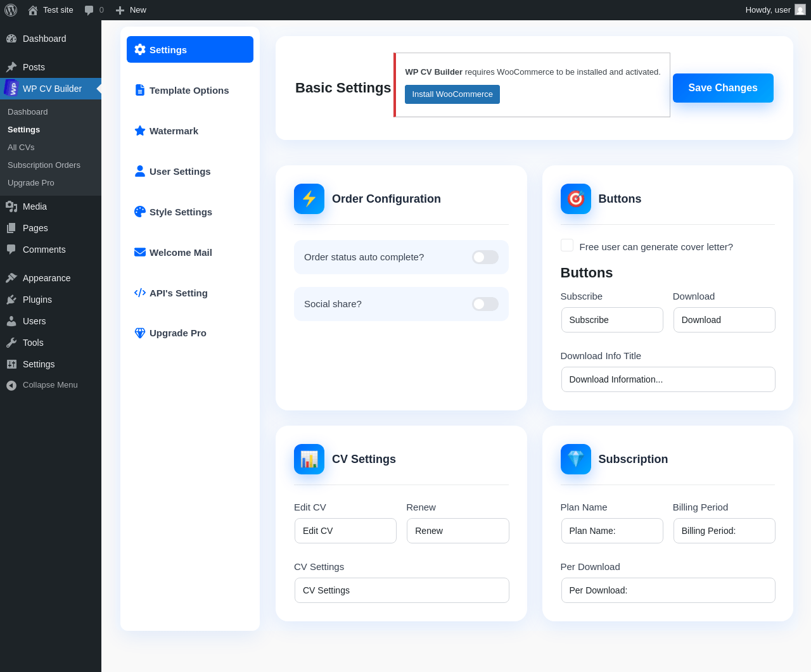This screenshot has height=672, width=811.
Task: Click the Collapse Menu arrow icon
Action: coord(11,385)
